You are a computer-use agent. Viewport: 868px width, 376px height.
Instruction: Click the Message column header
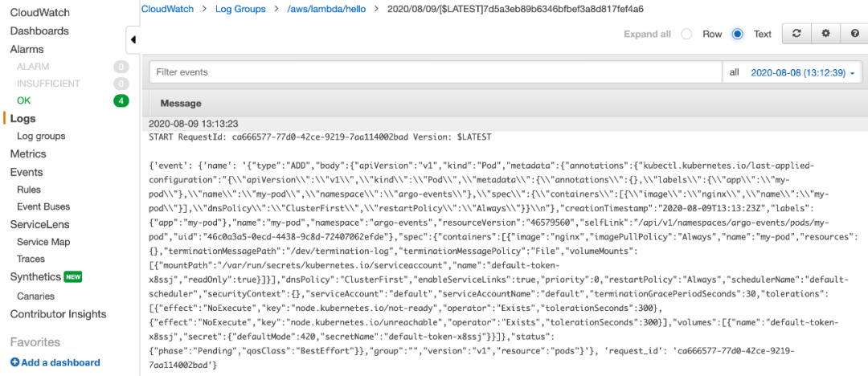[181, 104]
